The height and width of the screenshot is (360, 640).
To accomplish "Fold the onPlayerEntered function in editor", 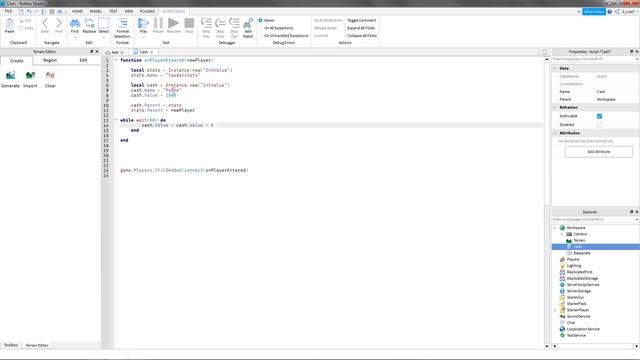I will 116,60.
